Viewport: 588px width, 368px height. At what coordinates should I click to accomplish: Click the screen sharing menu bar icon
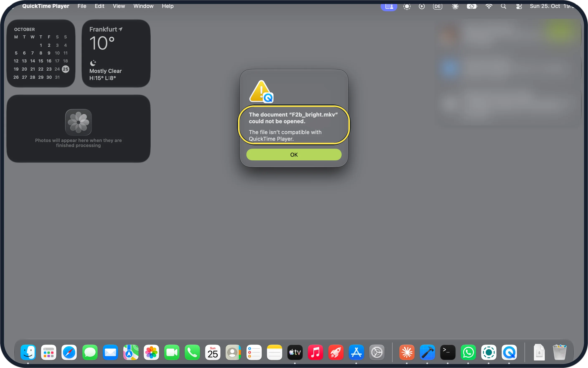pyautogui.click(x=389, y=6)
